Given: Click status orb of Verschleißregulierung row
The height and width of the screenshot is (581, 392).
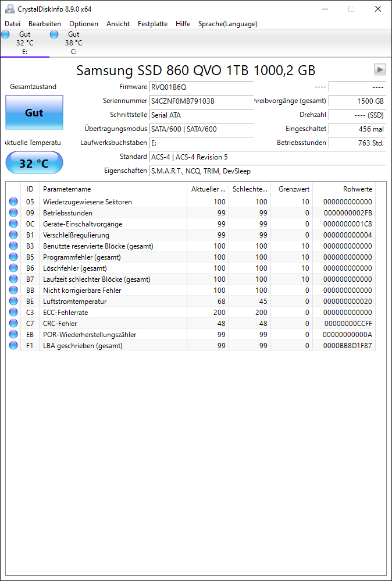Looking at the screenshot, I should click(x=13, y=235).
